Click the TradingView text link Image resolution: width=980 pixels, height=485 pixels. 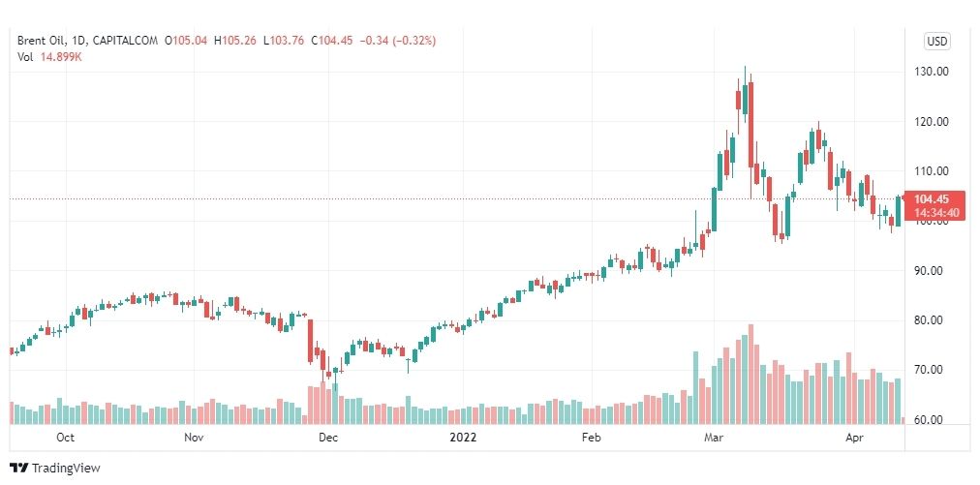[x=66, y=469]
